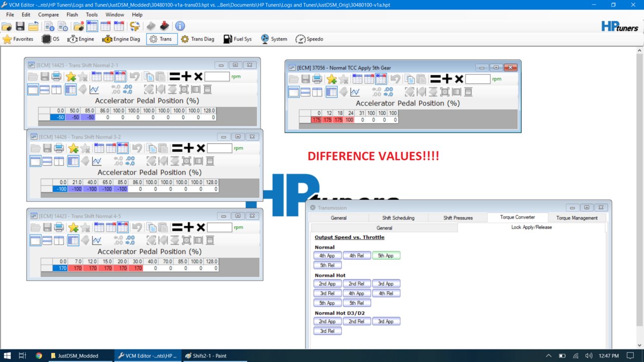Open Google Chrome from the taskbar
Viewport: 644px width, 362px height.
click(39, 355)
